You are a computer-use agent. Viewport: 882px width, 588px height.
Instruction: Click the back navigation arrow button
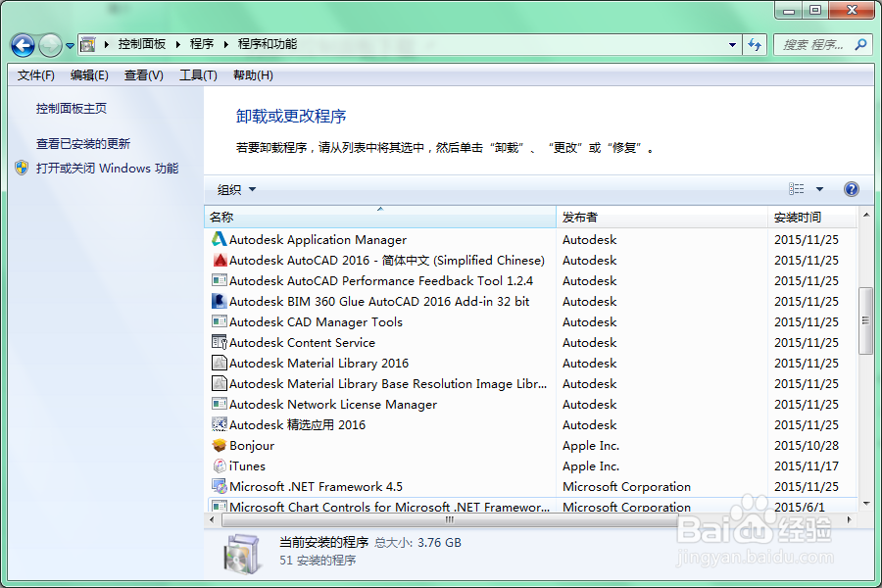pyautogui.click(x=24, y=46)
